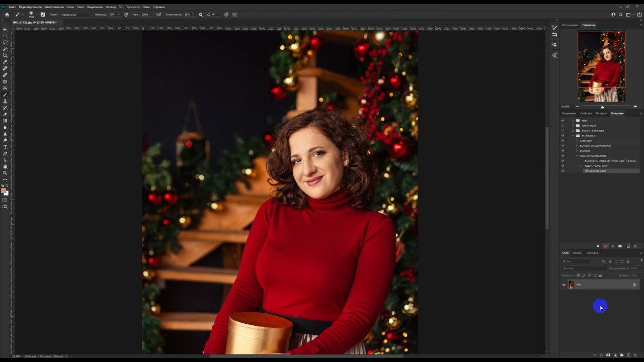Select the Move tool in the toolbar
Screen dimensions: 644x362
click(5, 29)
